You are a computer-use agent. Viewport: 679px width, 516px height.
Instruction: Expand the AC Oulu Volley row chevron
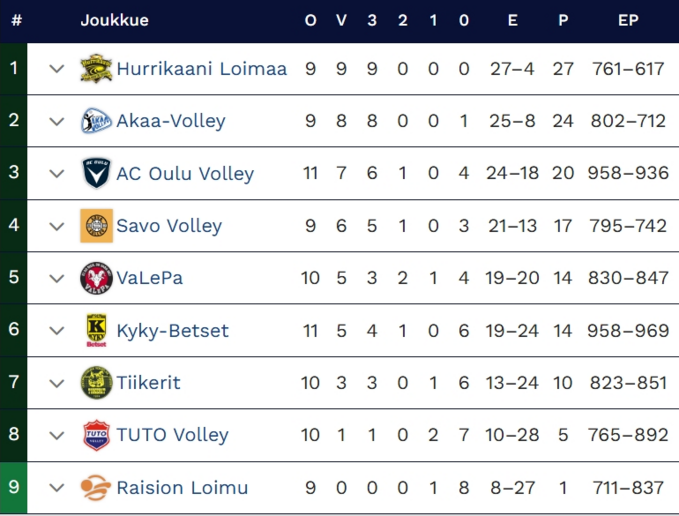(56, 173)
